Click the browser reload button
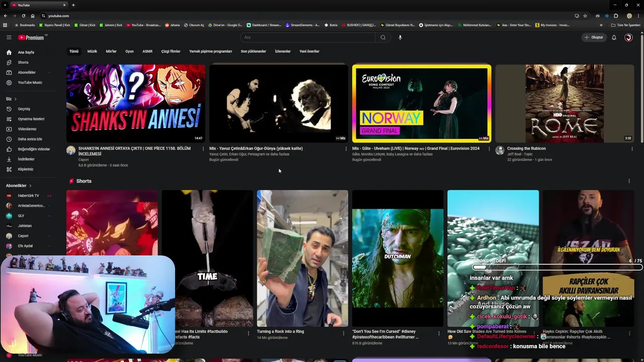Image resolution: width=644 pixels, height=362 pixels. 23,16
